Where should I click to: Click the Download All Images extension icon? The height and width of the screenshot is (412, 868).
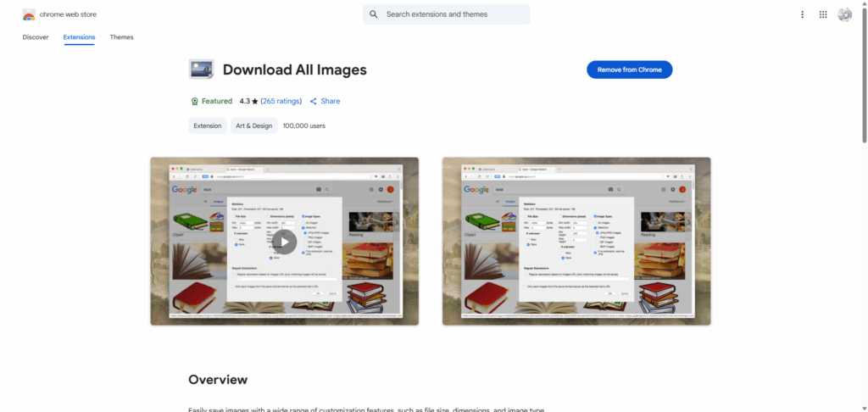[x=202, y=70]
